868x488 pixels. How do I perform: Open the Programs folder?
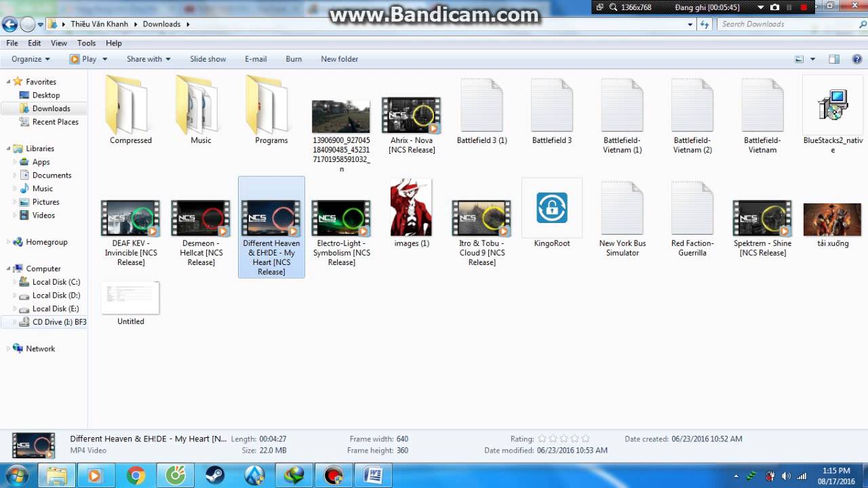(271, 110)
